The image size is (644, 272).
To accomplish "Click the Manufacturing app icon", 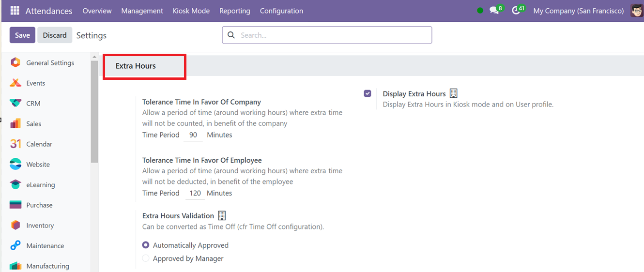I will [x=15, y=266].
